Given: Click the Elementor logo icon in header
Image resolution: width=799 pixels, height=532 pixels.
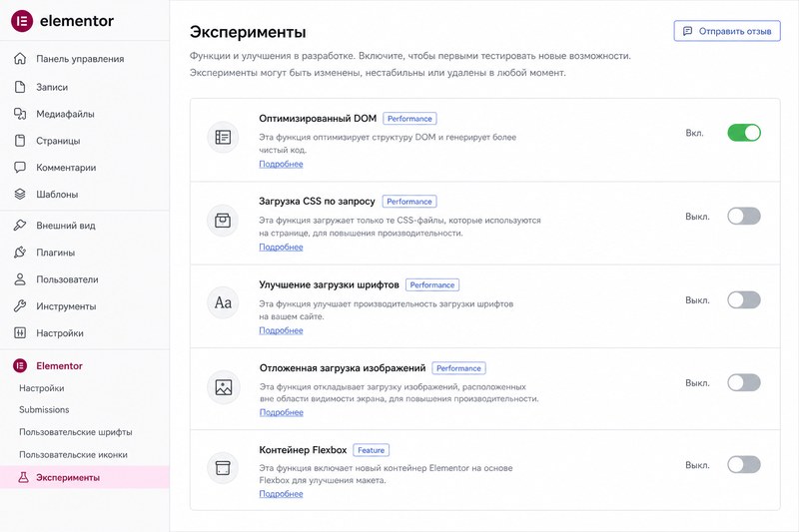Looking at the screenshot, I should [x=22, y=21].
